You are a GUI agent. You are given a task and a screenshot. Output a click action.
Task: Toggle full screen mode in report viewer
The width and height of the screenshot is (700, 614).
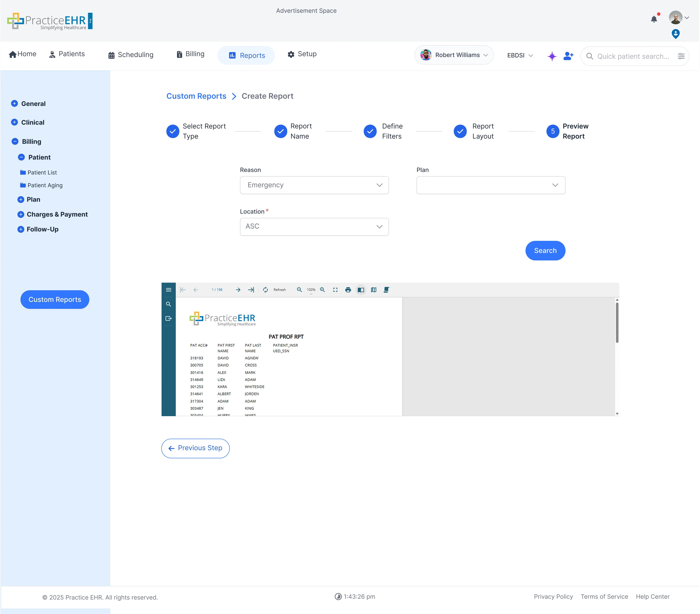coord(335,290)
